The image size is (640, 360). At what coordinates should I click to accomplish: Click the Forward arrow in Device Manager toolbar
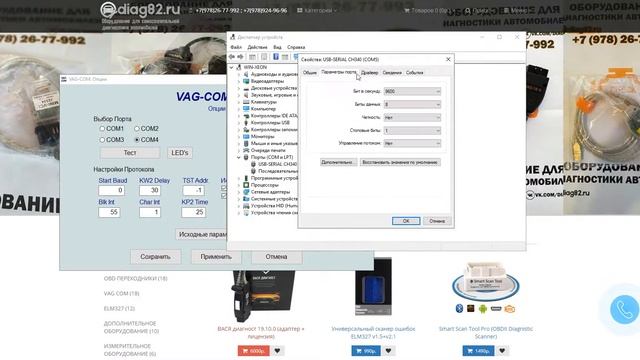[x=240, y=57]
